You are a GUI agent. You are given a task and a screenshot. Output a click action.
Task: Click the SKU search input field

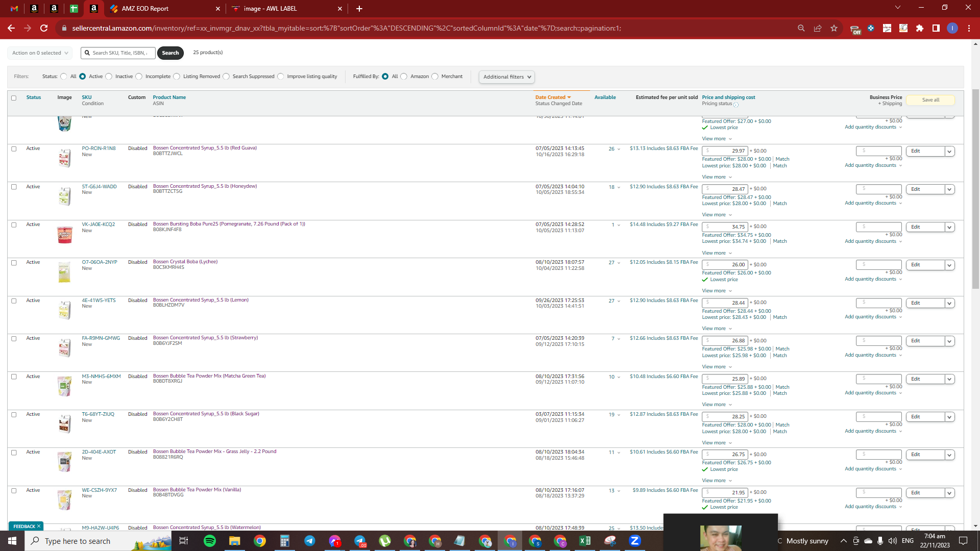pos(118,53)
